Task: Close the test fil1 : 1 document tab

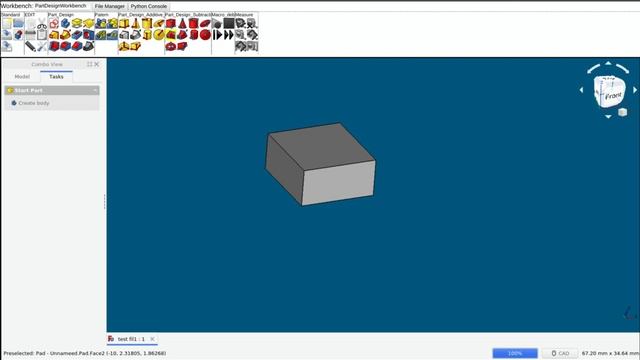Action: pos(153,339)
